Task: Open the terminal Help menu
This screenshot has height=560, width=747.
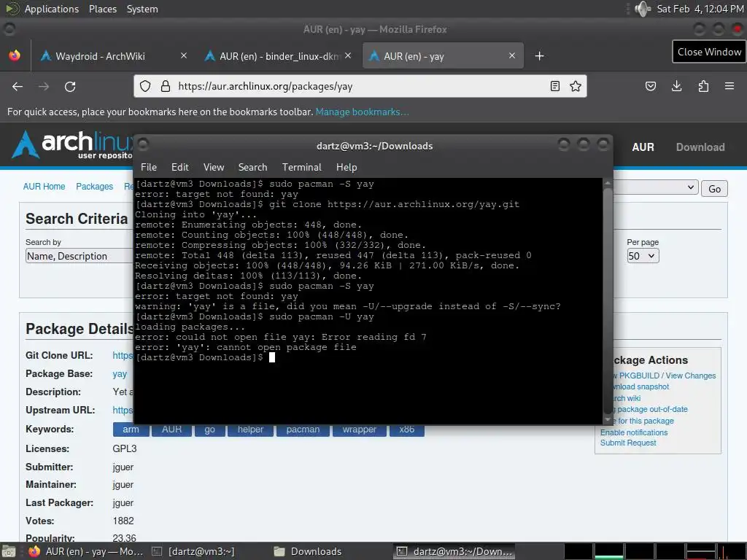Action: (347, 167)
